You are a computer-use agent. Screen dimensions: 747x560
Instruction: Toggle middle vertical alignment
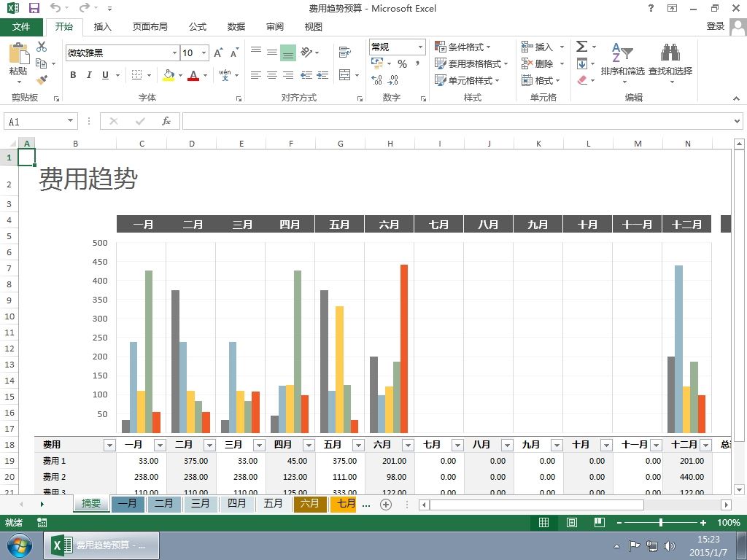[x=272, y=52]
